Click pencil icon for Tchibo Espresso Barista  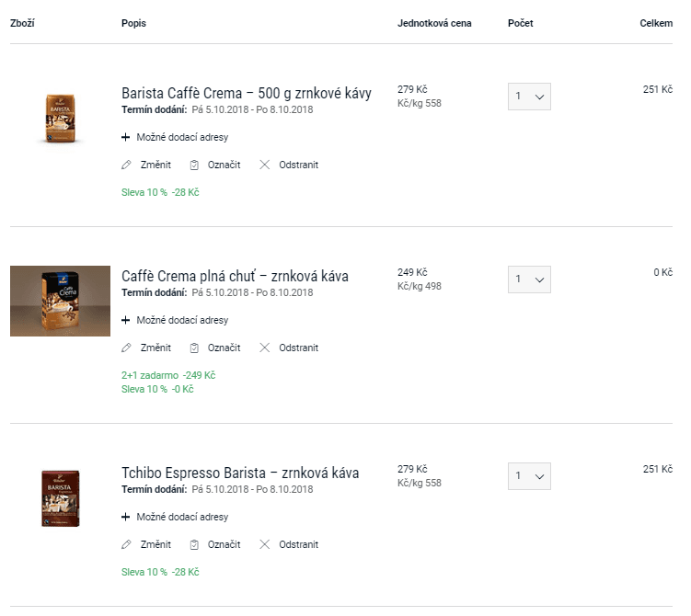(126, 544)
